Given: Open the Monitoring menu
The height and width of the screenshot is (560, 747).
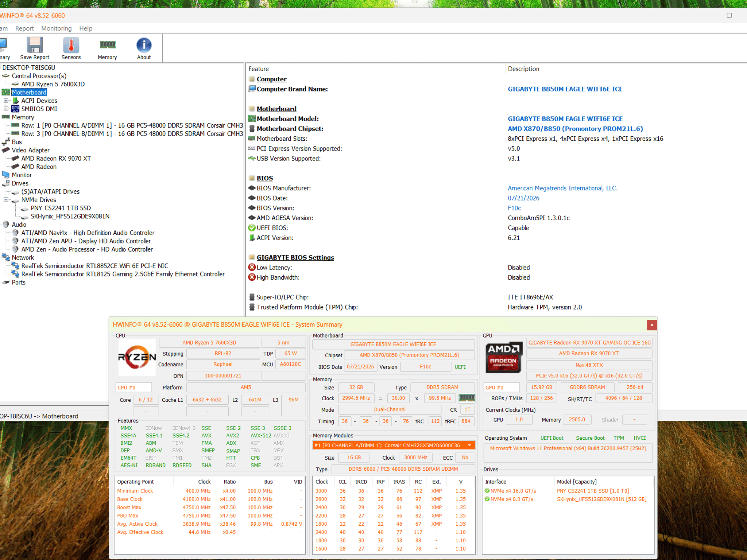Looking at the screenshot, I should point(57,28).
